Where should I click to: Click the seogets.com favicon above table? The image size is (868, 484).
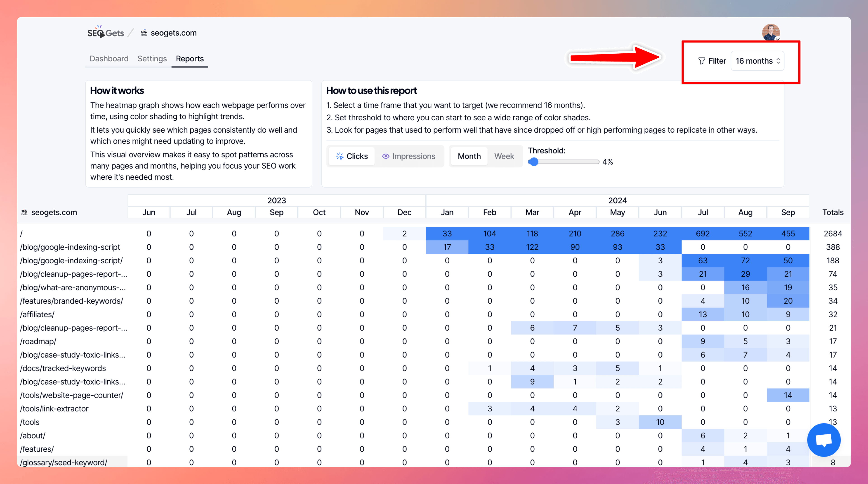tap(24, 212)
